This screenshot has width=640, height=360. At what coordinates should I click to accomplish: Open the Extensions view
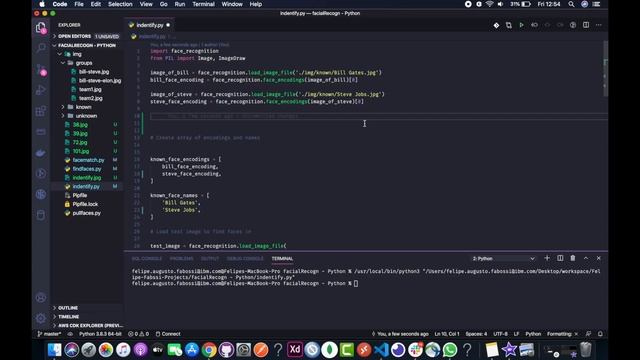pyautogui.click(x=41, y=111)
